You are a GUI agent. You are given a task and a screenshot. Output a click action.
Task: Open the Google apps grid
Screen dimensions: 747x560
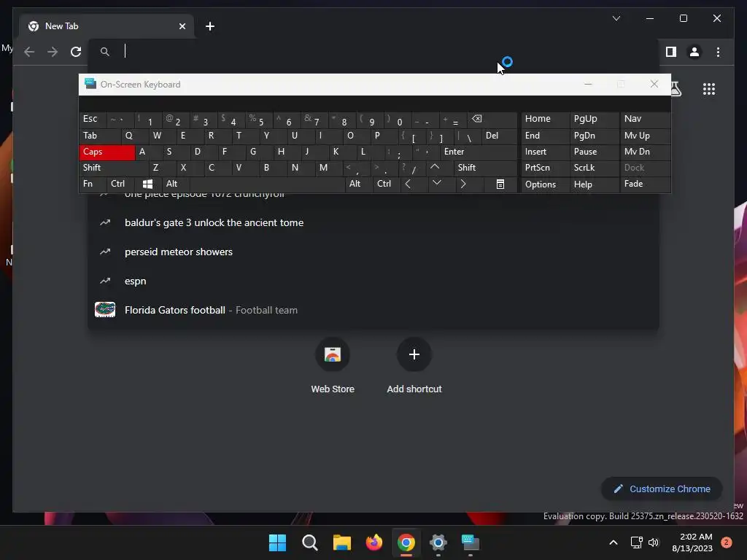709,89
